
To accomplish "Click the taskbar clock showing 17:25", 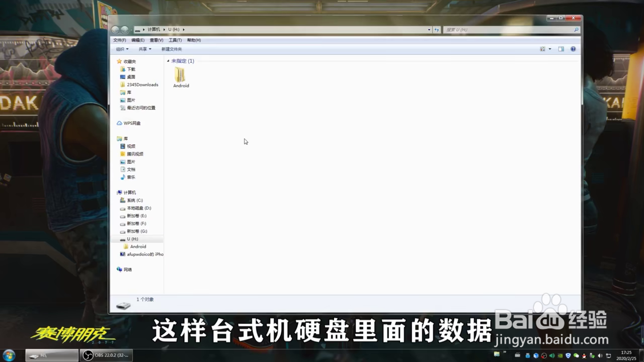I will pos(626,355).
